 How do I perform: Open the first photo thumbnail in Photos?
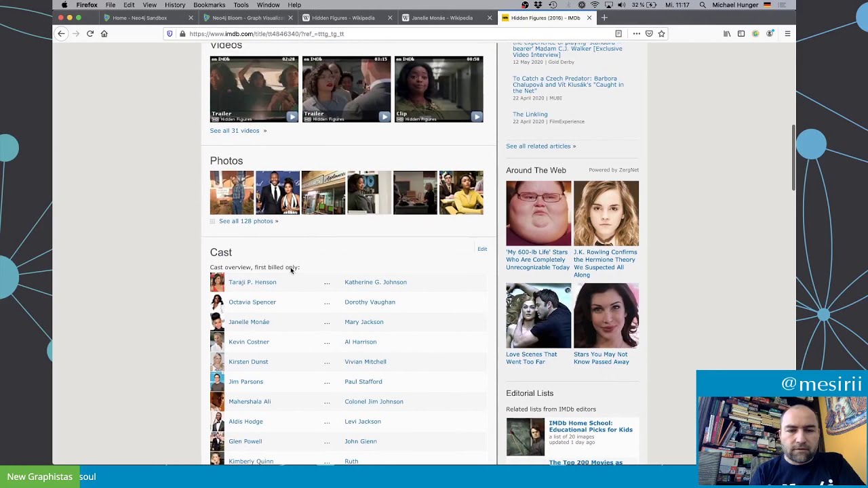pos(232,193)
